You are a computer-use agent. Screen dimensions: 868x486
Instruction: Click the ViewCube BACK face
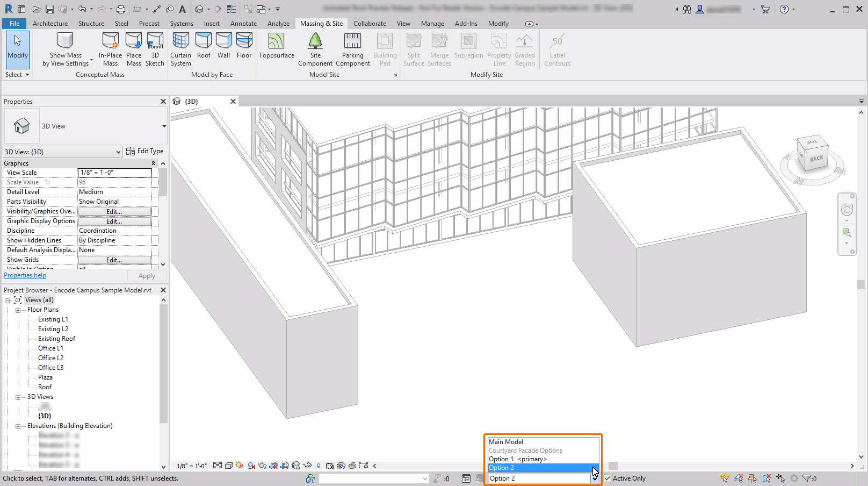(x=816, y=158)
